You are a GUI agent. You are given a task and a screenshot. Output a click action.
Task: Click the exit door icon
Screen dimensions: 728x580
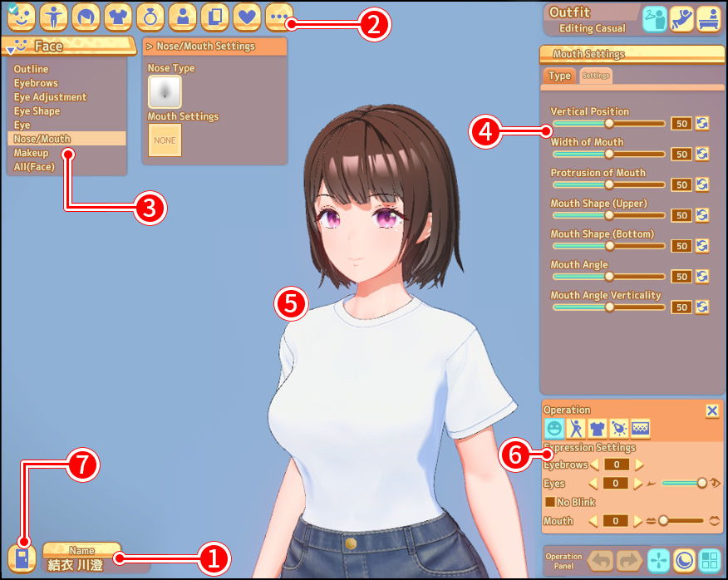[x=22, y=558]
